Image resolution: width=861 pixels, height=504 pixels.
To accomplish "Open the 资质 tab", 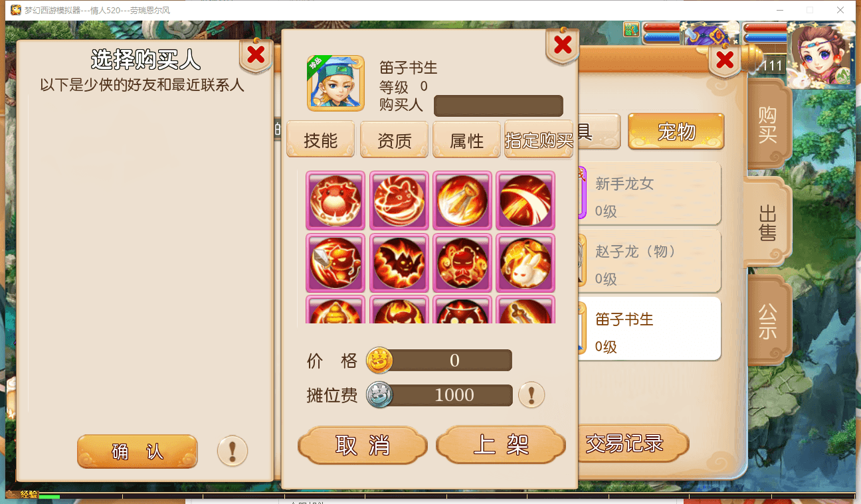I will [x=394, y=140].
